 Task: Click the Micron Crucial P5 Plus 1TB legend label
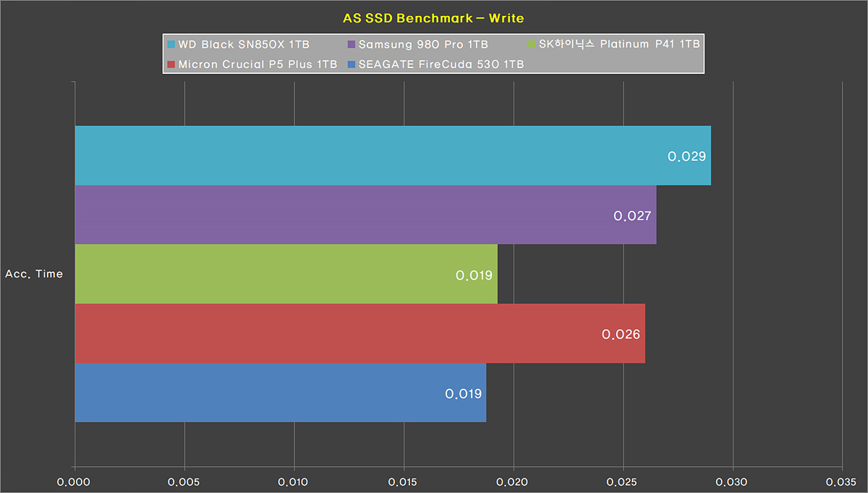258,64
